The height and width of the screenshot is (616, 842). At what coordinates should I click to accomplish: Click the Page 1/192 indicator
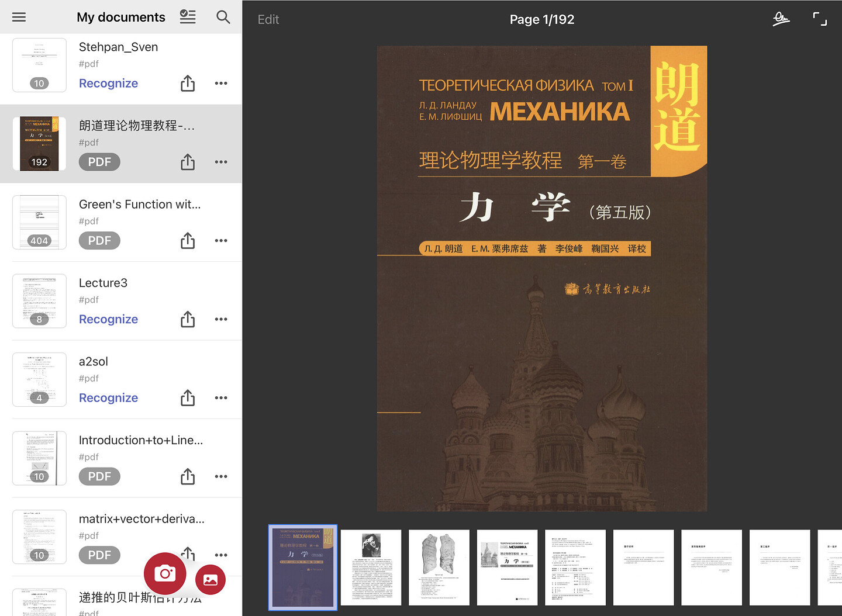[x=542, y=19]
